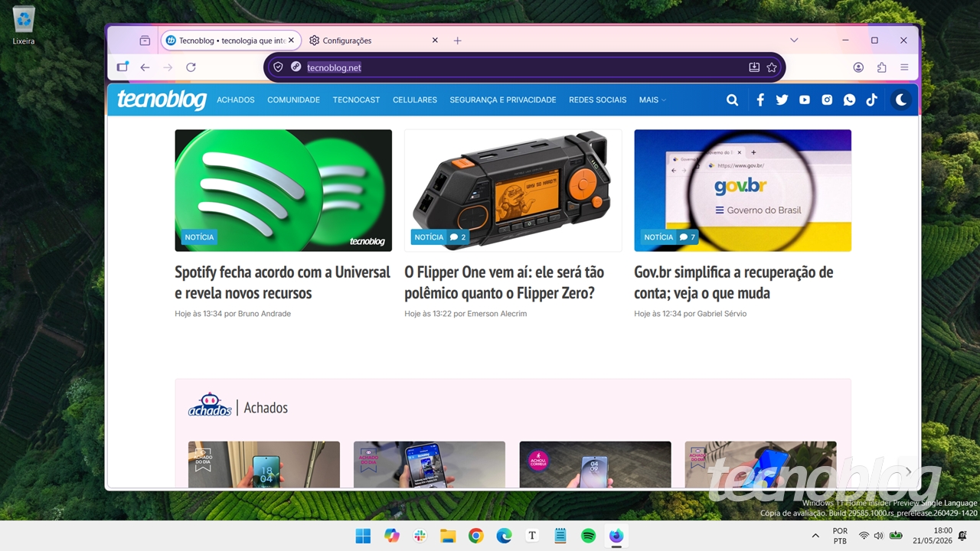This screenshot has height=551, width=980.
Task: Switch to the Tecnoblog tab
Action: (230, 41)
